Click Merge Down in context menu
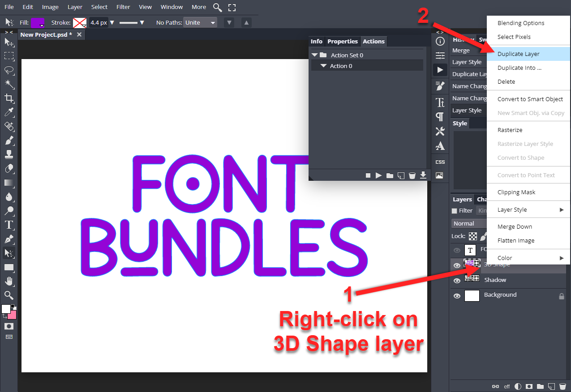Viewport: 571px width, 392px height. point(528,226)
